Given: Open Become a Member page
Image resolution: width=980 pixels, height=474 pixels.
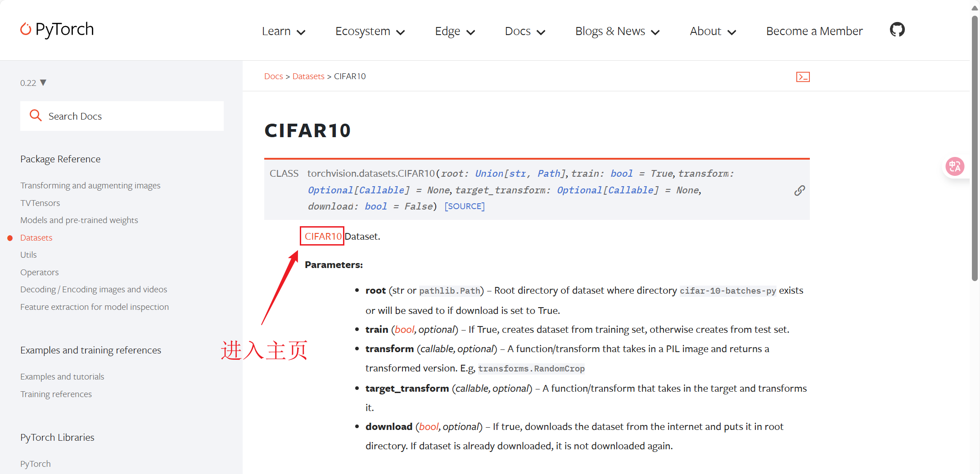Looking at the screenshot, I should click(814, 31).
